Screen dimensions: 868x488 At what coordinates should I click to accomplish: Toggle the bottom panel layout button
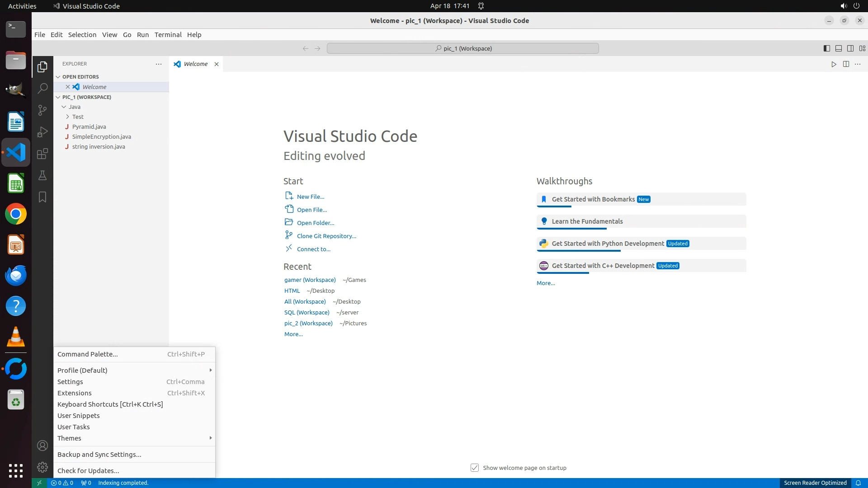pos(838,48)
